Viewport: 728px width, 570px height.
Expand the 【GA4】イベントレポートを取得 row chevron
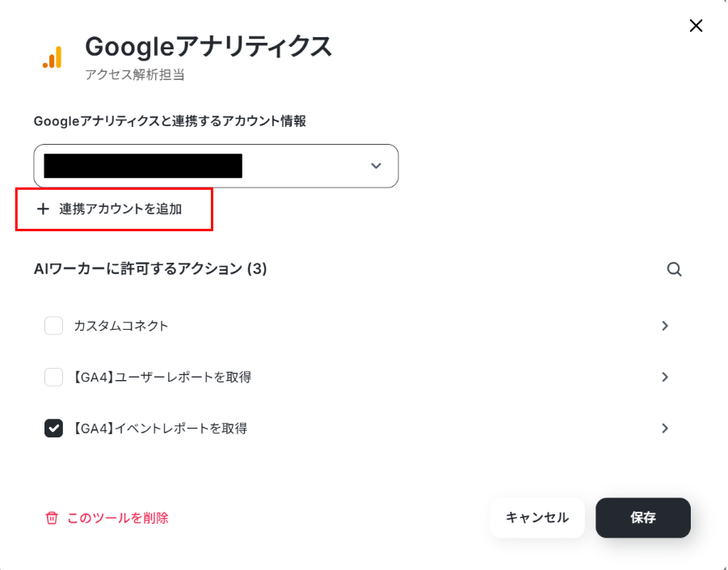[665, 429]
